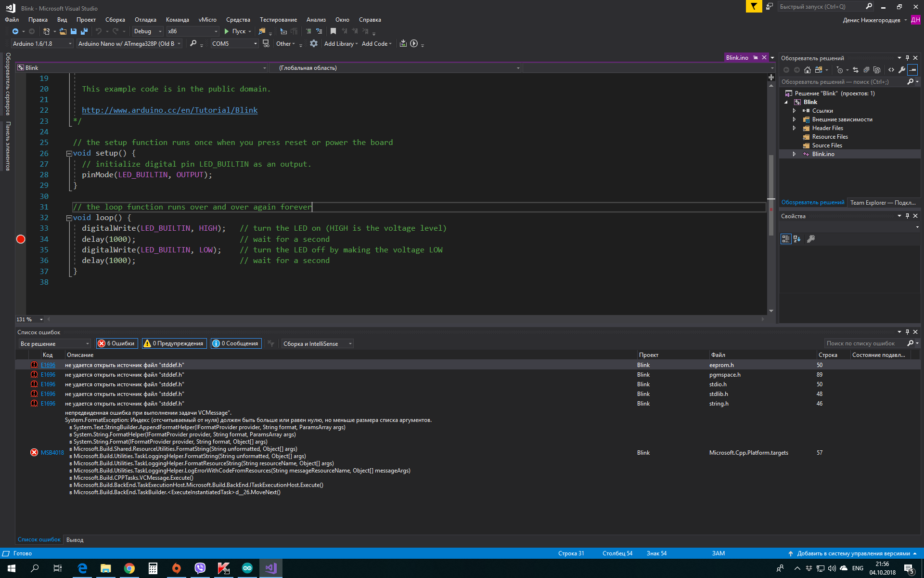
Task: Click the editor vertical scrollbar thumb
Action: point(771,195)
